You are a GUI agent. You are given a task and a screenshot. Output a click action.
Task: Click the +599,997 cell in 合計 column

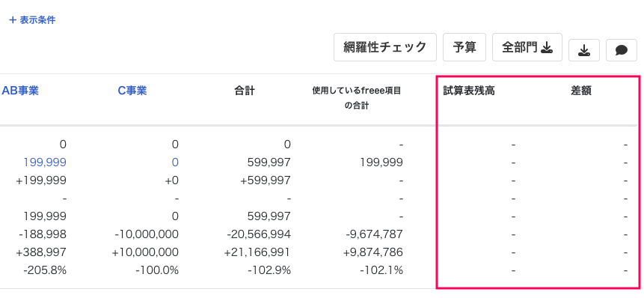tap(266, 180)
